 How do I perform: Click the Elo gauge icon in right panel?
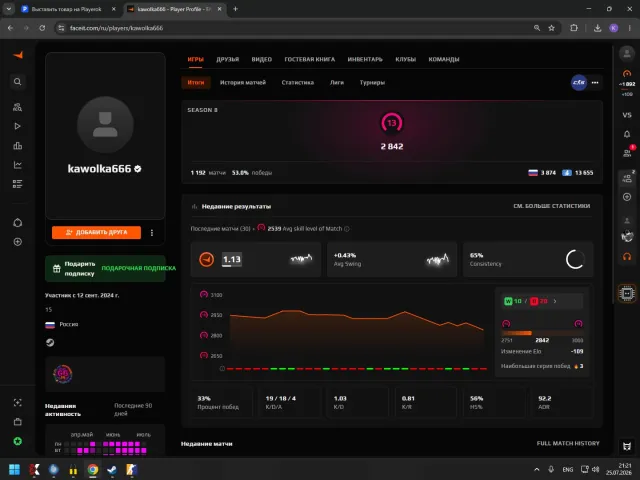click(x=627, y=74)
